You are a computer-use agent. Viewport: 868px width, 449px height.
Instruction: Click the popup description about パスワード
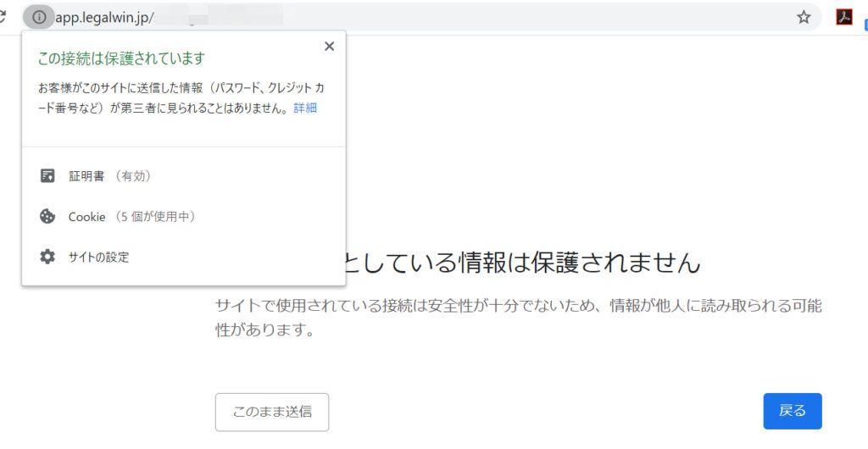pos(180,97)
